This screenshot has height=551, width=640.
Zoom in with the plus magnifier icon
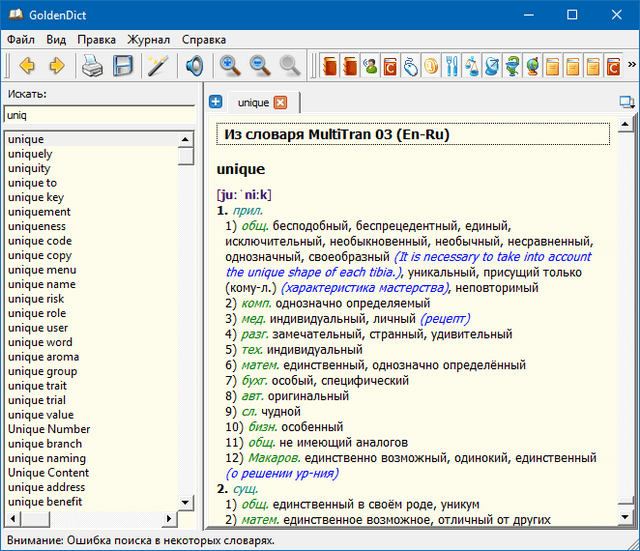point(230,67)
